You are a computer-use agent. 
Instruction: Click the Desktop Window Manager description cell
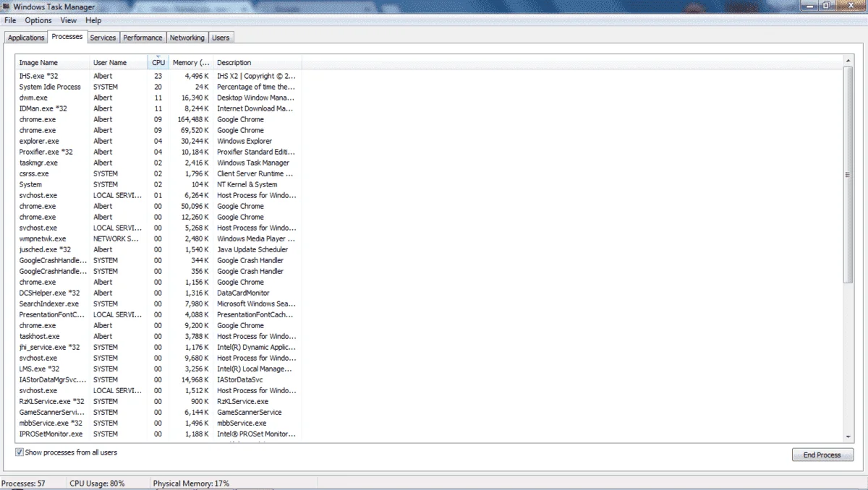coord(255,97)
